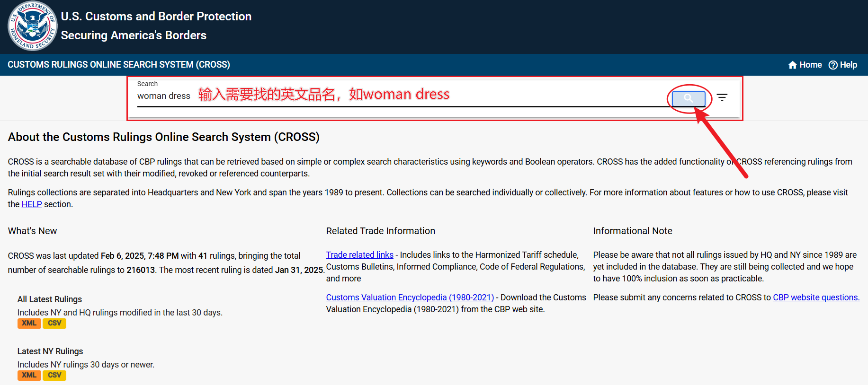The image size is (868, 385).
Task: Click the All Latest Rulings heading
Action: (50, 299)
